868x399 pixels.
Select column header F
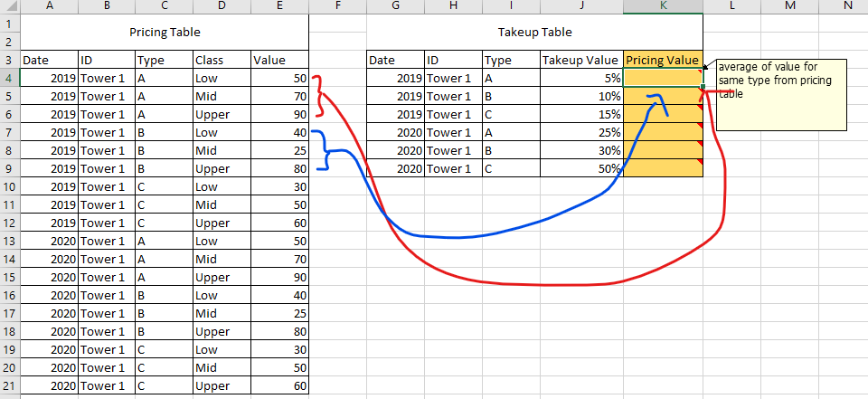pos(337,6)
